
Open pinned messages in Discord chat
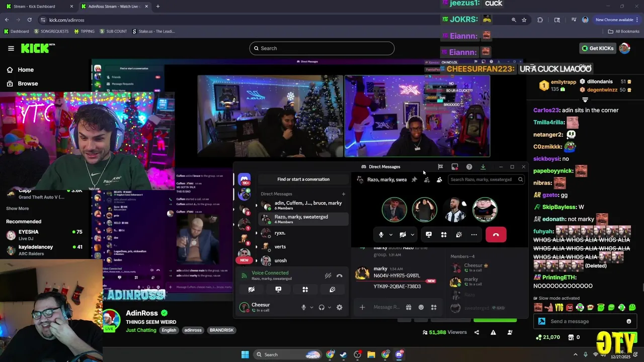[x=414, y=179]
